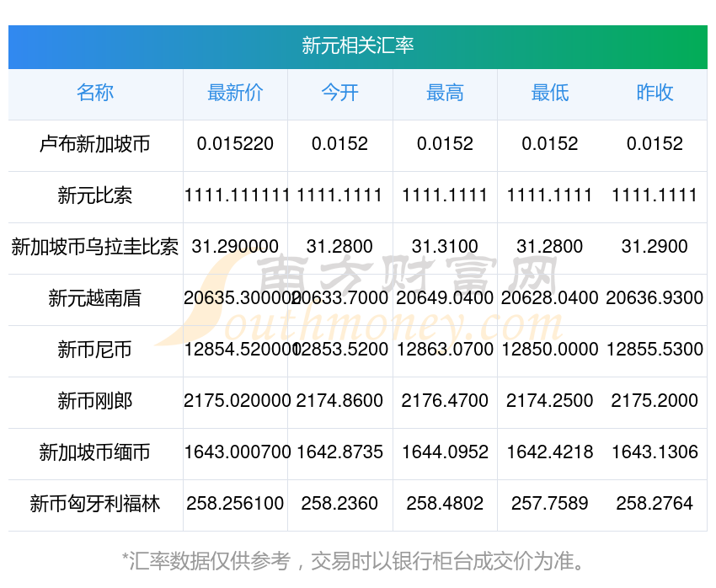Click the 新加坡币缅币 row name
This screenshot has width=716, height=588.
[x=95, y=452]
